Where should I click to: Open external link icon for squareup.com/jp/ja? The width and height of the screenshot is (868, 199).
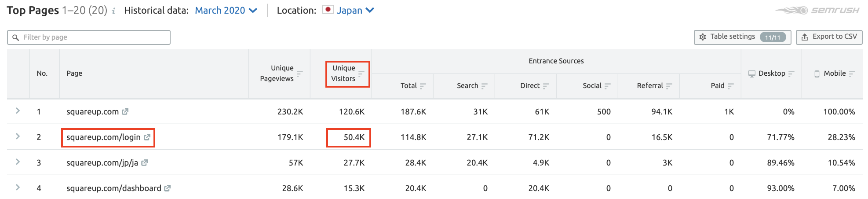click(145, 163)
